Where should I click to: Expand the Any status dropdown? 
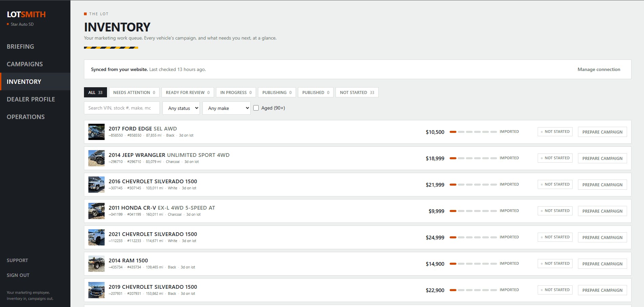pyautogui.click(x=181, y=108)
